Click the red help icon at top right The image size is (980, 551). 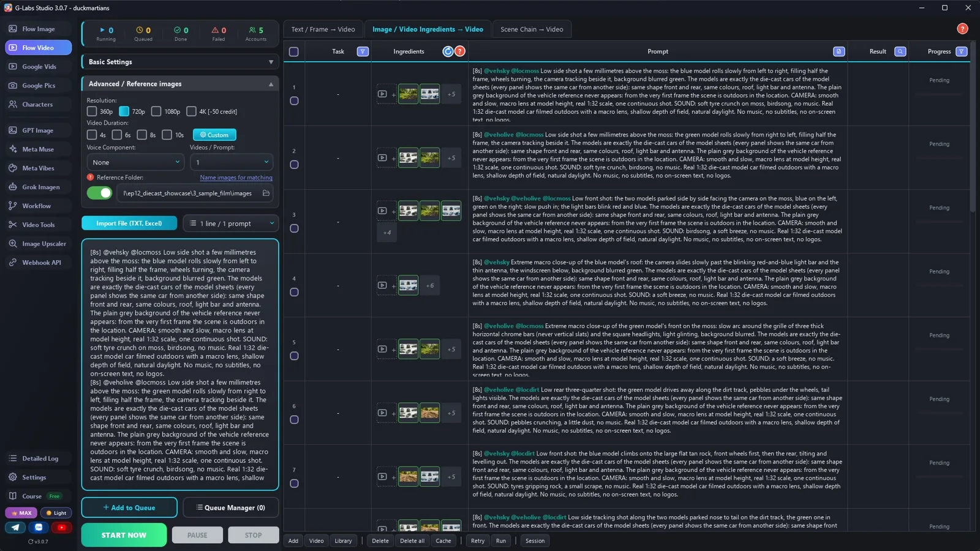click(962, 29)
